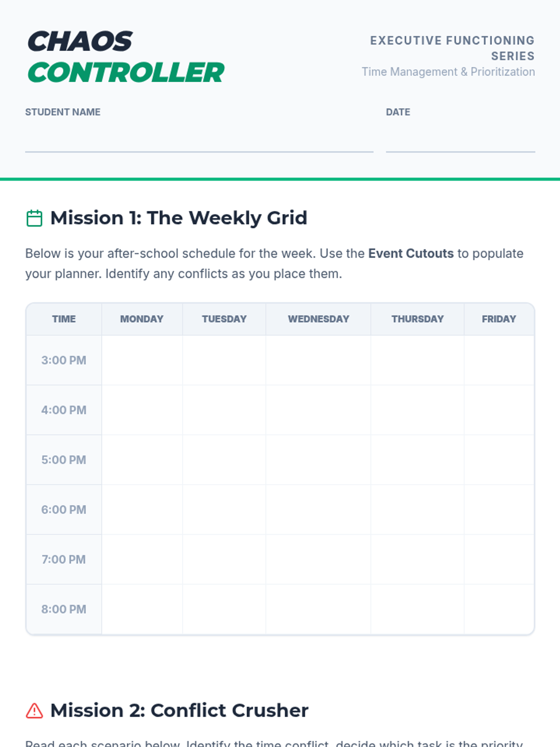Select the Thursday column header
The height and width of the screenshot is (747, 560).
[417, 319]
